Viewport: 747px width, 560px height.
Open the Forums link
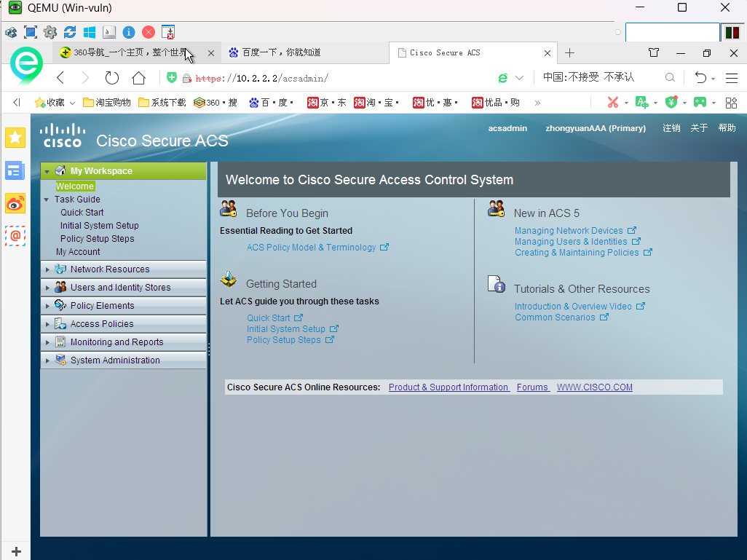(533, 387)
